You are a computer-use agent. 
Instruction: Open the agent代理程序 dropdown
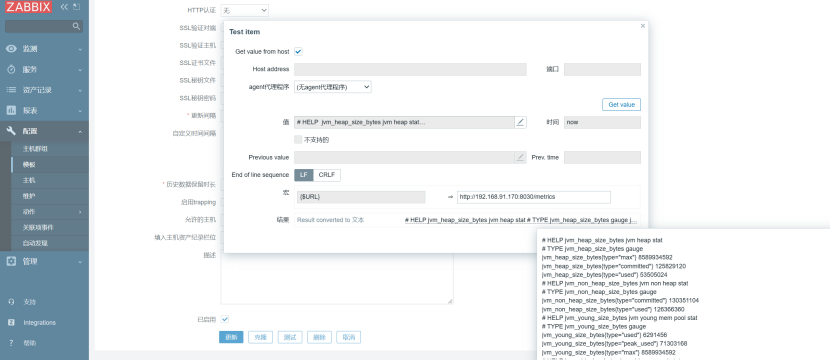[x=333, y=87]
